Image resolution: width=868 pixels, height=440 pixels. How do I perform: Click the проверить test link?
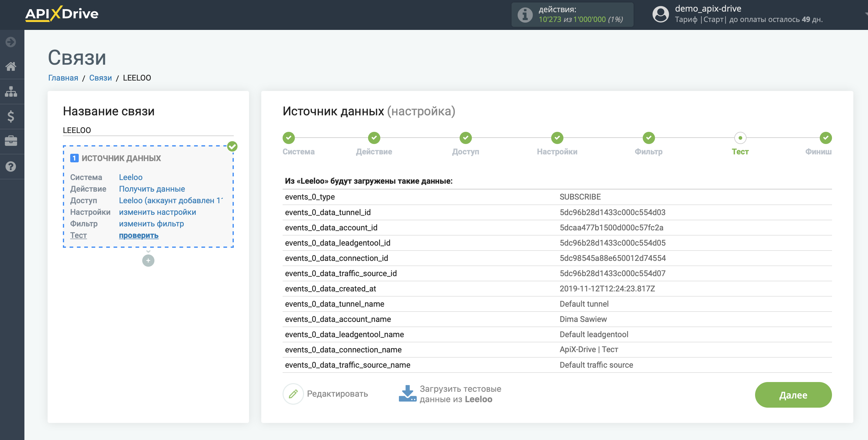(x=139, y=235)
